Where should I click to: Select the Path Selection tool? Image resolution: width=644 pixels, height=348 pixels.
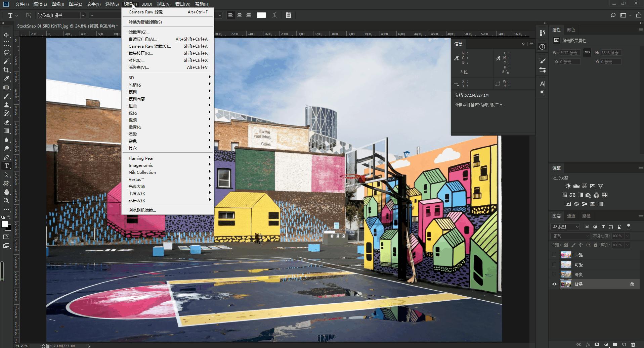coord(6,175)
